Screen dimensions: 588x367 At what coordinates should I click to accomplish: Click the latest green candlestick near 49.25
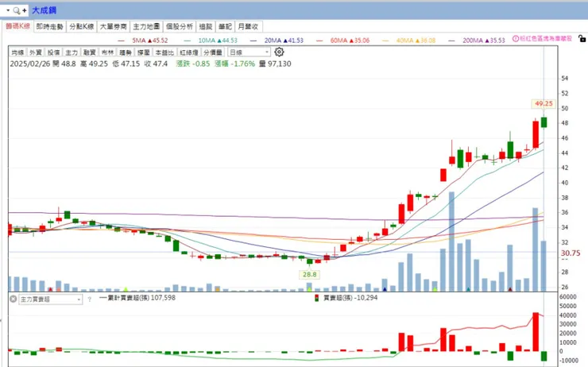pos(544,122)
